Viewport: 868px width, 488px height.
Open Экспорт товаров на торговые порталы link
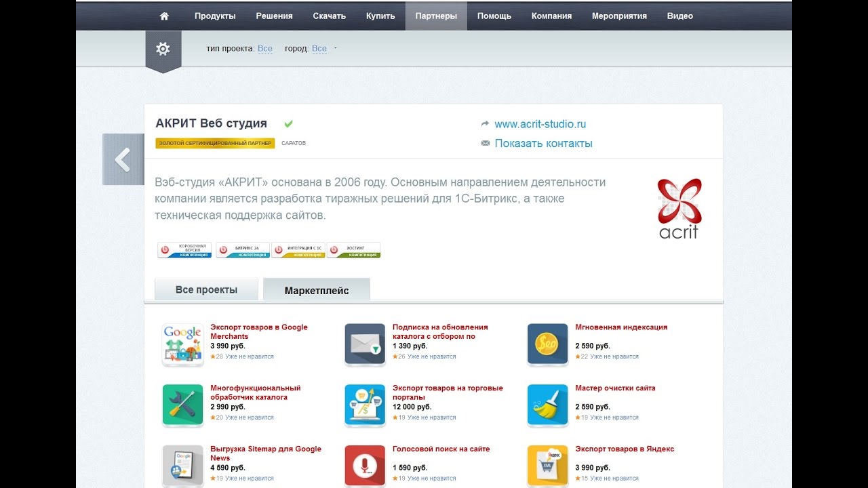tap(448, 392)
